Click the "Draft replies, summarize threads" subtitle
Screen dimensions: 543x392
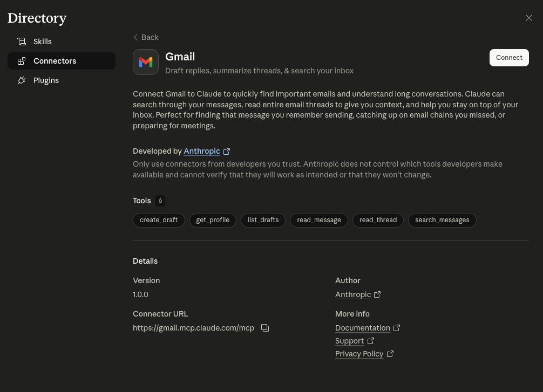(x=260, y=71)
